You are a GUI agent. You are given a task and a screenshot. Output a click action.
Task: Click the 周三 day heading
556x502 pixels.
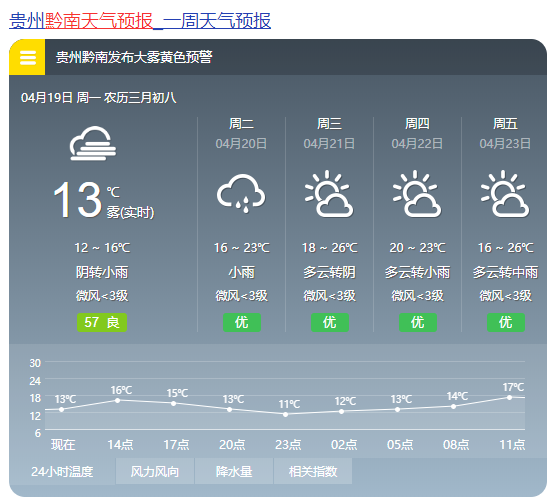tap(329, 124)
